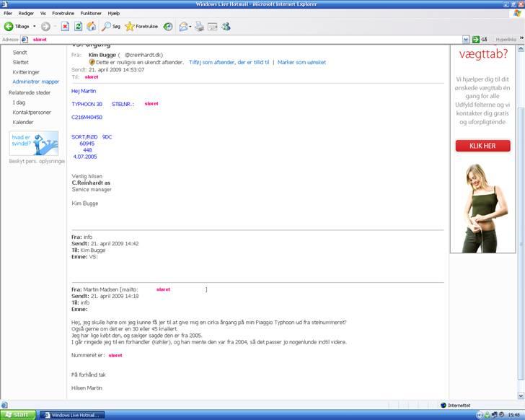Go to the Home page icon
The height and width of the screenshot is (420, 525).
(x=91, y=26)
